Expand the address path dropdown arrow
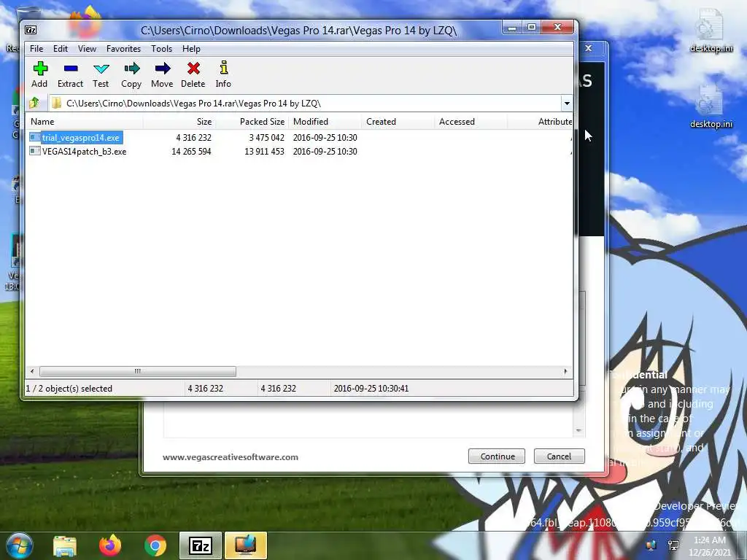Image resolution: width=747 pixels, height=560 pixels. [x=567, y=104]
